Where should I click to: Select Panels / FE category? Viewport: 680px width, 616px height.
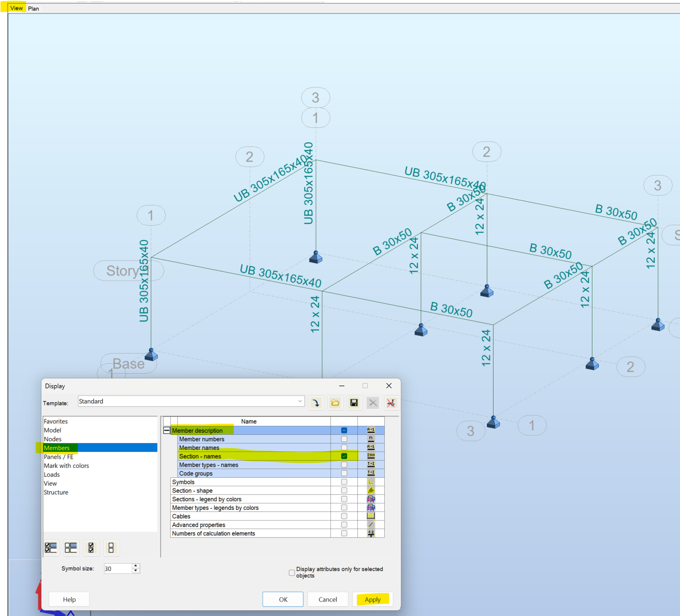[x=59, y=457]
